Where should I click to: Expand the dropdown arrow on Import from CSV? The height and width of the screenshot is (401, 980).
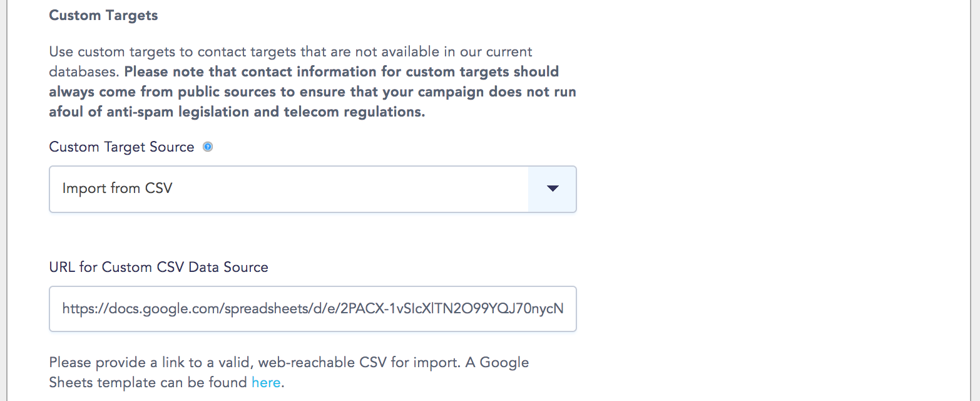point(552,189)
